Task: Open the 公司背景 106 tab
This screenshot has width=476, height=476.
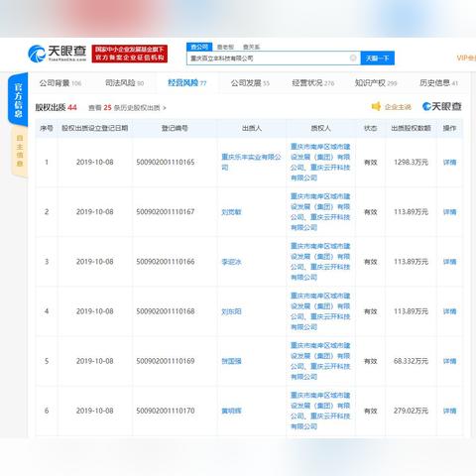Action: click(60, 83)
